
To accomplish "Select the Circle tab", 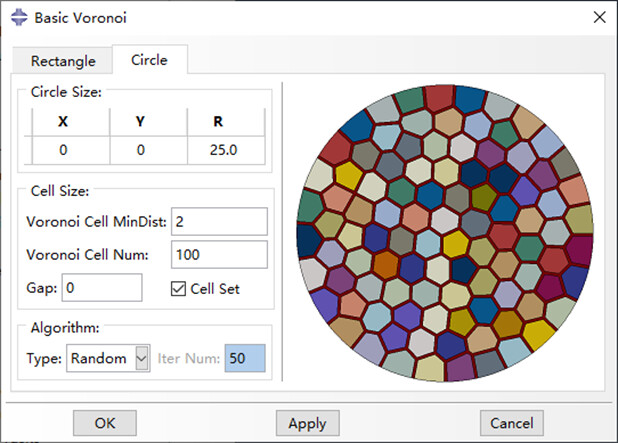I will pyautogui.click(x=150, y=60).
